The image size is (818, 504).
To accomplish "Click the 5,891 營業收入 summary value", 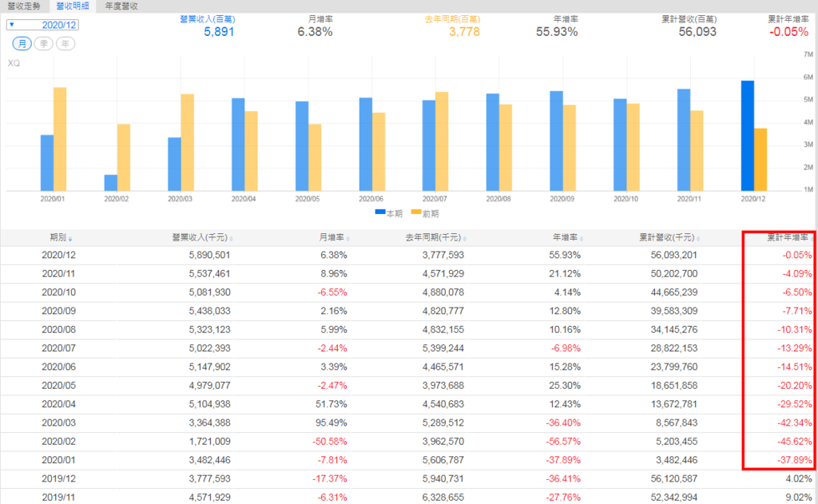I will pos(219,32).
